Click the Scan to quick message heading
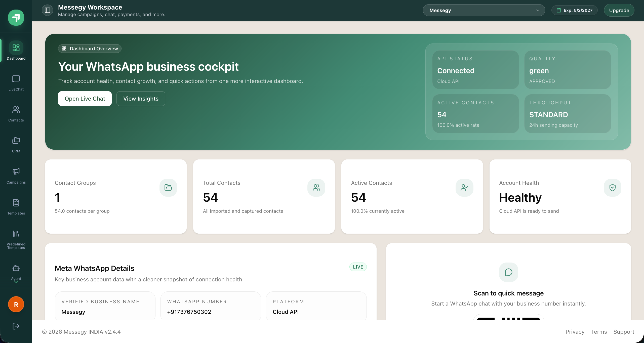Screen dimensions: 644x343 click(x=509, y=293)
